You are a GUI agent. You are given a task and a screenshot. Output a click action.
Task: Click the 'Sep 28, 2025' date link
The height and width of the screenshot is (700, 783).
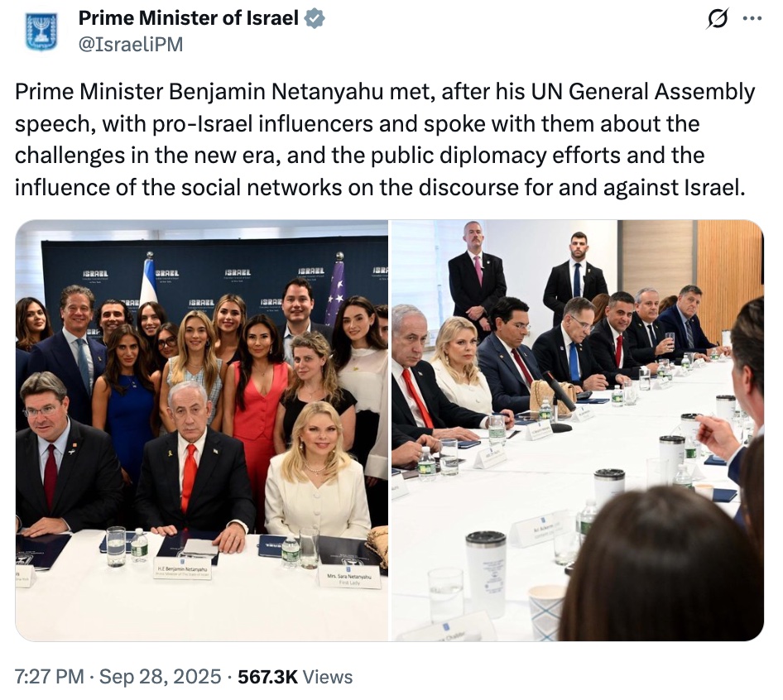pyautogui.click(x=163, y=676)
